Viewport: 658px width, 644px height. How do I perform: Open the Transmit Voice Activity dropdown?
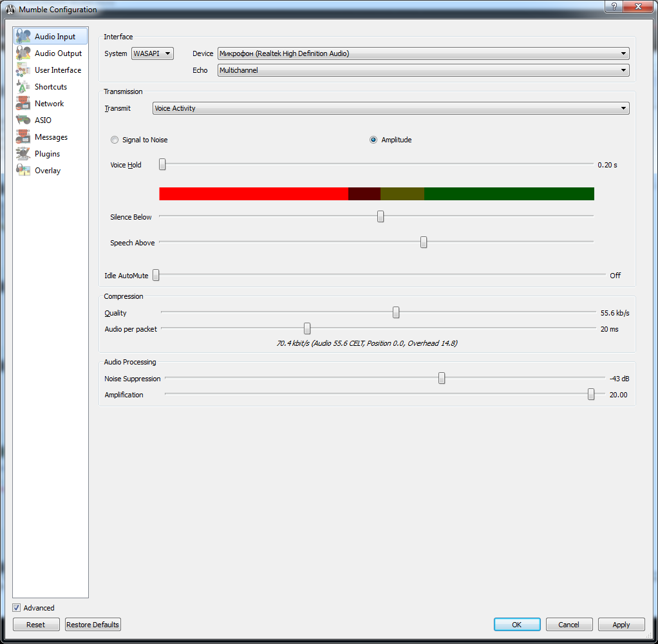(391, 108)
